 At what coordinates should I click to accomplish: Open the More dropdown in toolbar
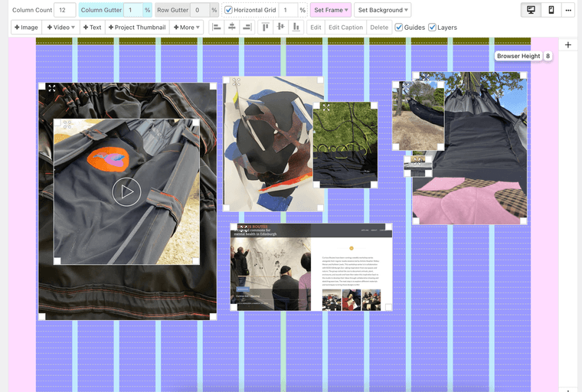tap(187, 28)
